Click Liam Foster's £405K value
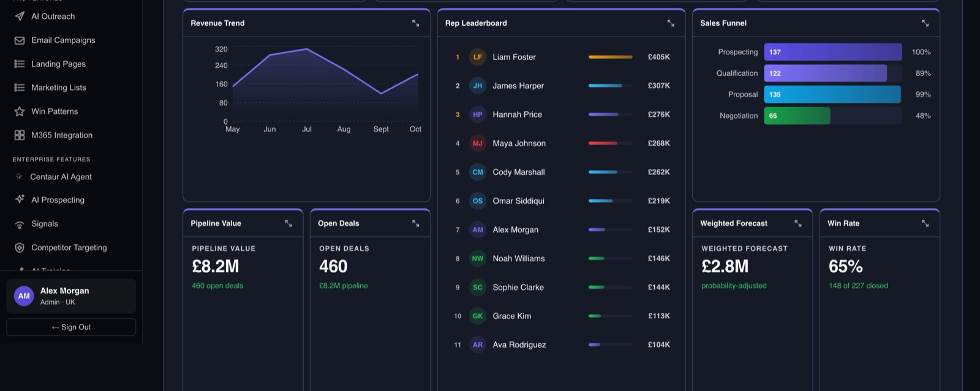980x391 pixels. pyautogui.click(x=659, y=57)
